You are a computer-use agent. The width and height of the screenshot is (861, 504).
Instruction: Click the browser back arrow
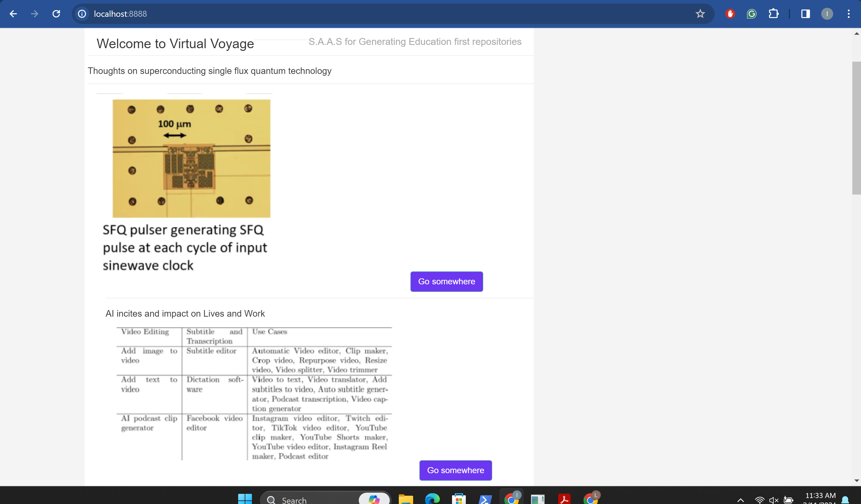(13, 14)
